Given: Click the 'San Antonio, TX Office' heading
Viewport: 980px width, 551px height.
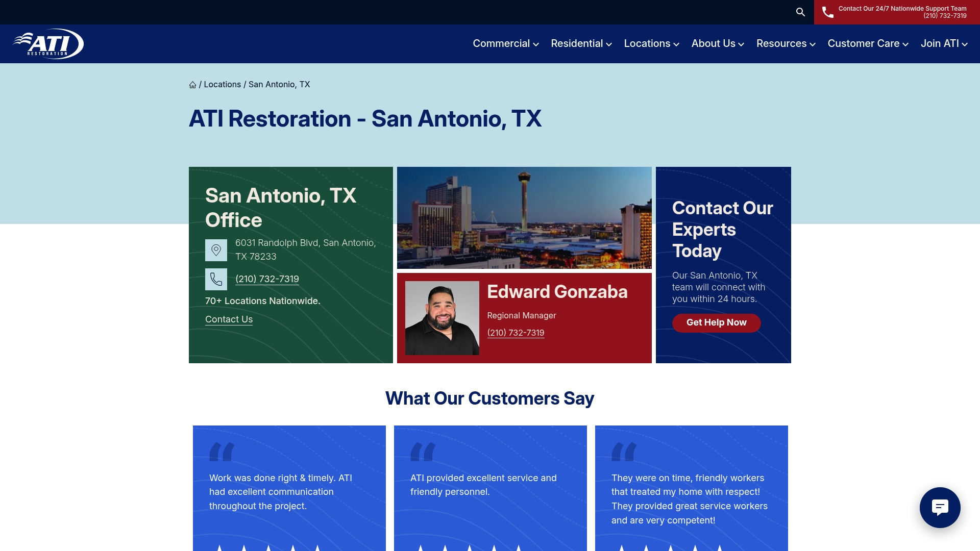Looking at the screenshot, I should tap(281, 208).
